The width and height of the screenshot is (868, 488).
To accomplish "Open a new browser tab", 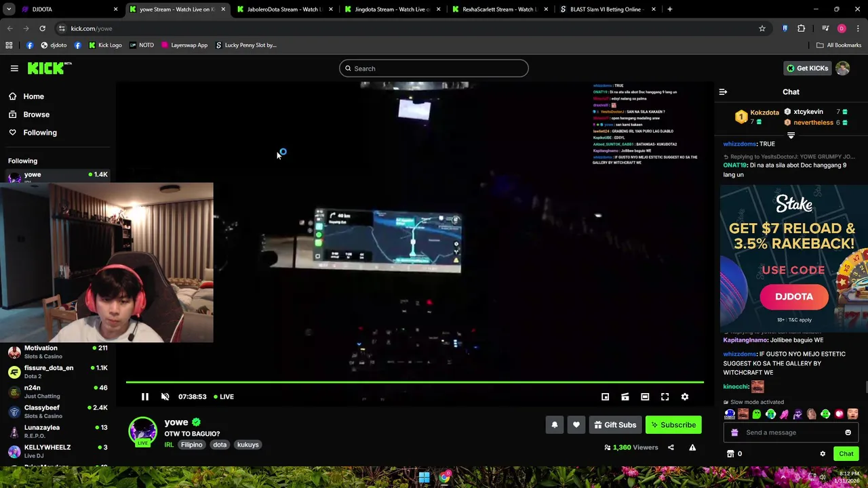I will tap(669, 9).
